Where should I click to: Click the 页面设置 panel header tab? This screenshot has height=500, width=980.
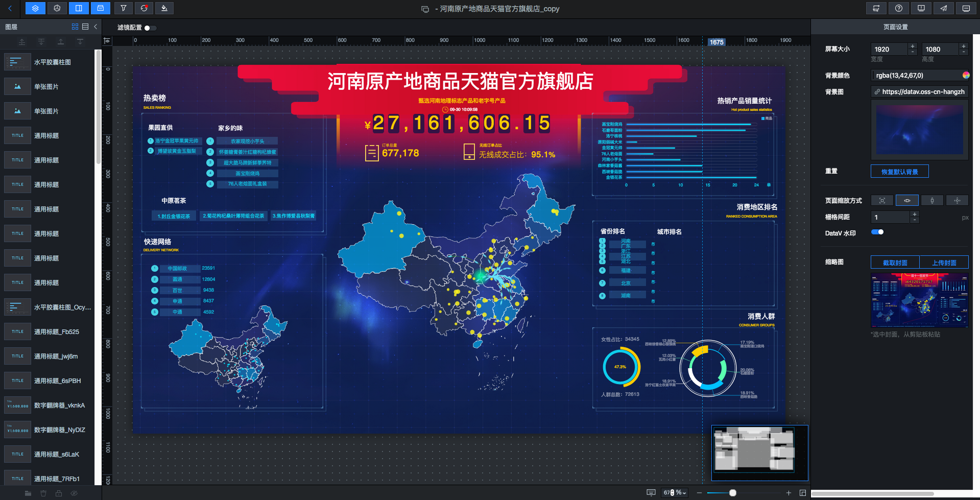coord(895,27)
